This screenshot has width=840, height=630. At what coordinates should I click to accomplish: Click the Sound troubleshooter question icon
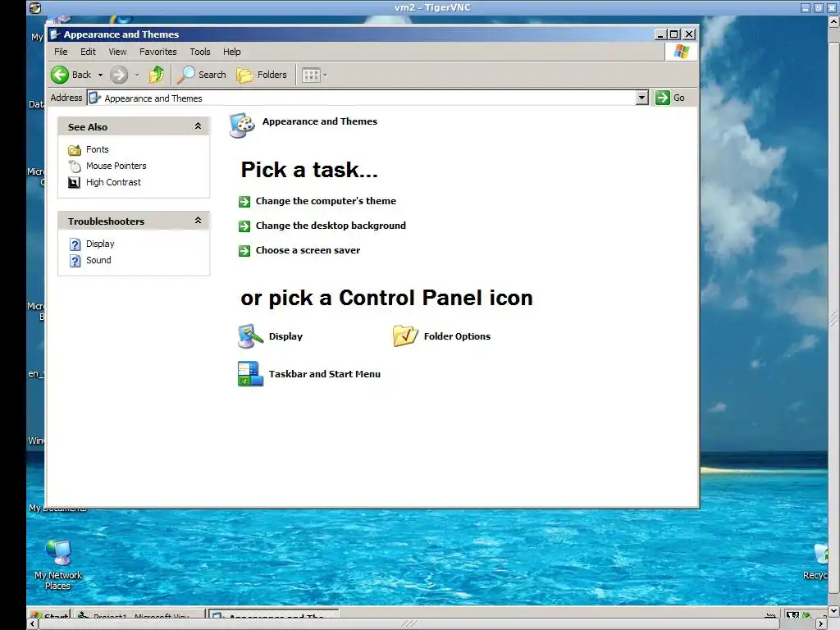click(x=75, y=261)
